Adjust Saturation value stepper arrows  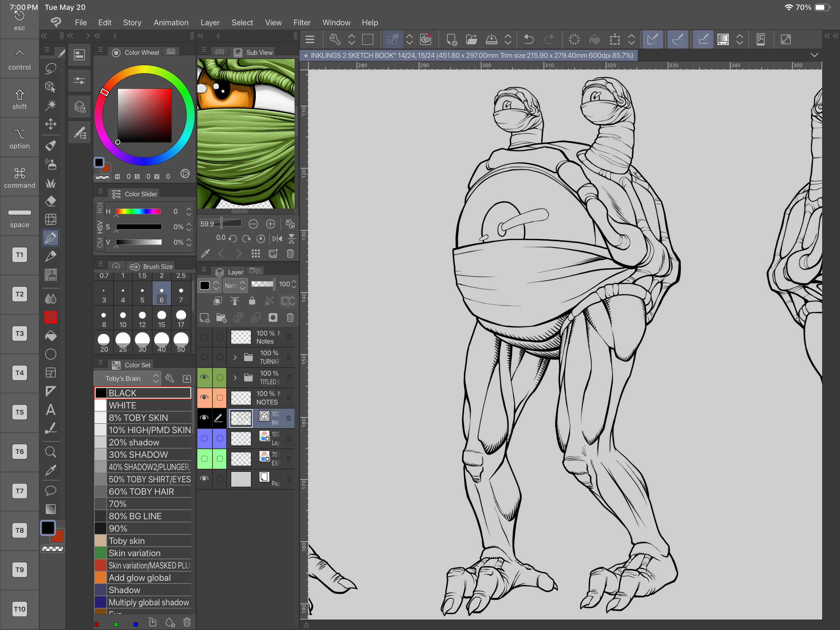tap(189, 227)
